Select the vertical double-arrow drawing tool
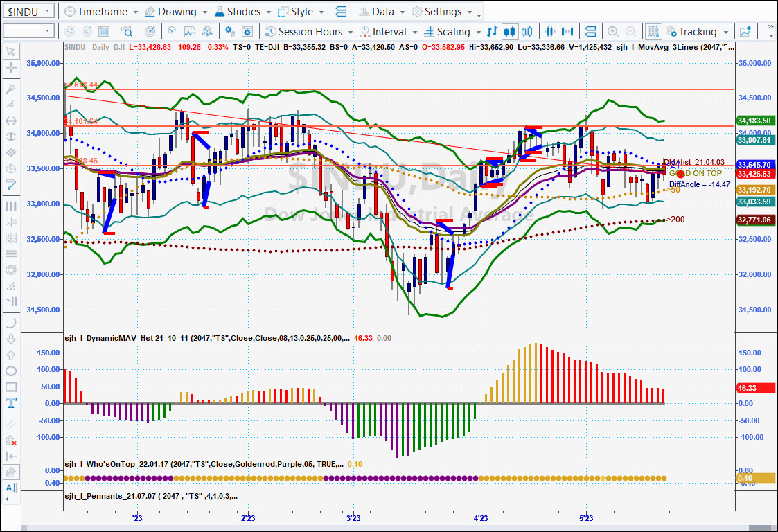 click(x=11, y=136)
